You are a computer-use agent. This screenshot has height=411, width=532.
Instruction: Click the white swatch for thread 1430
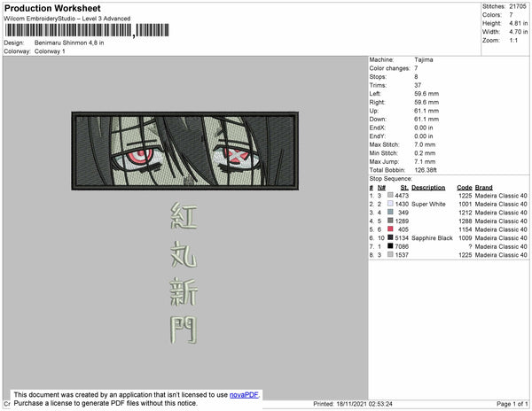[x=390, y=204]
